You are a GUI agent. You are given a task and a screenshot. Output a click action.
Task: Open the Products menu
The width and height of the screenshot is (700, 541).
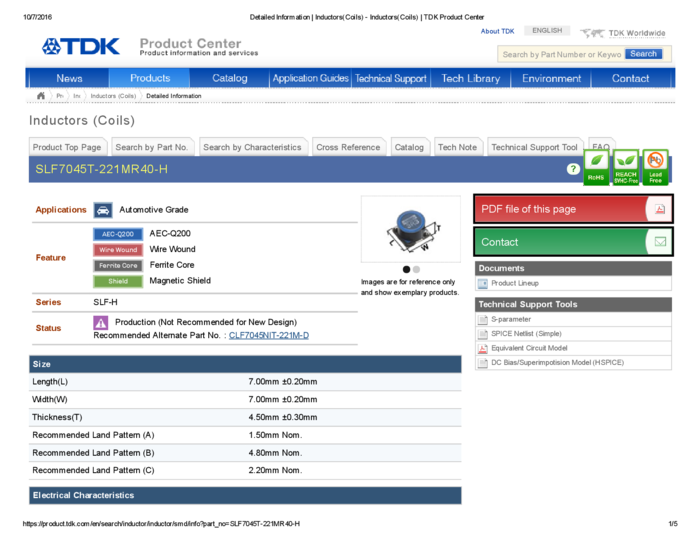tap(150, 78)
